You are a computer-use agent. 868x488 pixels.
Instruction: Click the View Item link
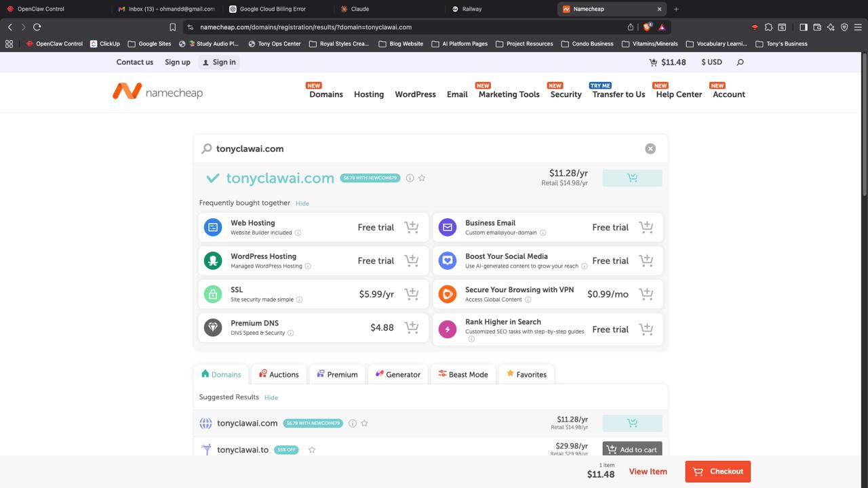[648, 472]
